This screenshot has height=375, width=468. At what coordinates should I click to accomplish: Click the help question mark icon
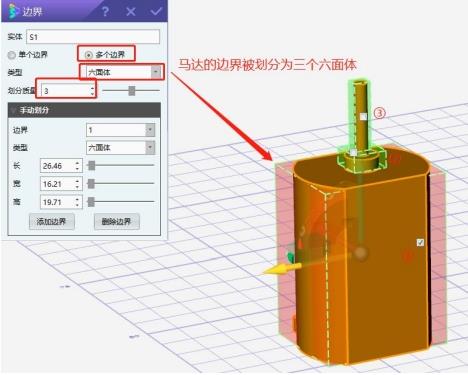coord(105,12)
